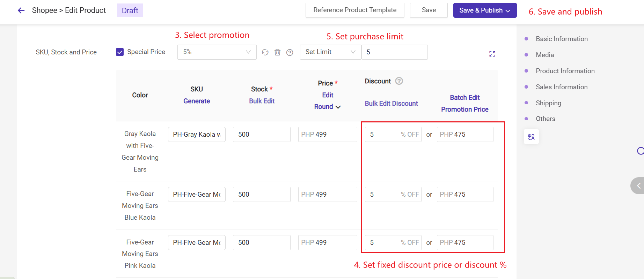
Task: Click the fullscreen expand table icon
Action: coord(492,54)
